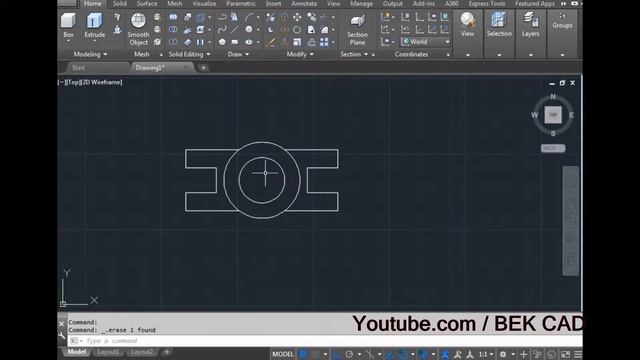Click the Coordinates panel dialog launcher arrow
640x360 pixels.
pyautogui.click(x=448, y=55)
